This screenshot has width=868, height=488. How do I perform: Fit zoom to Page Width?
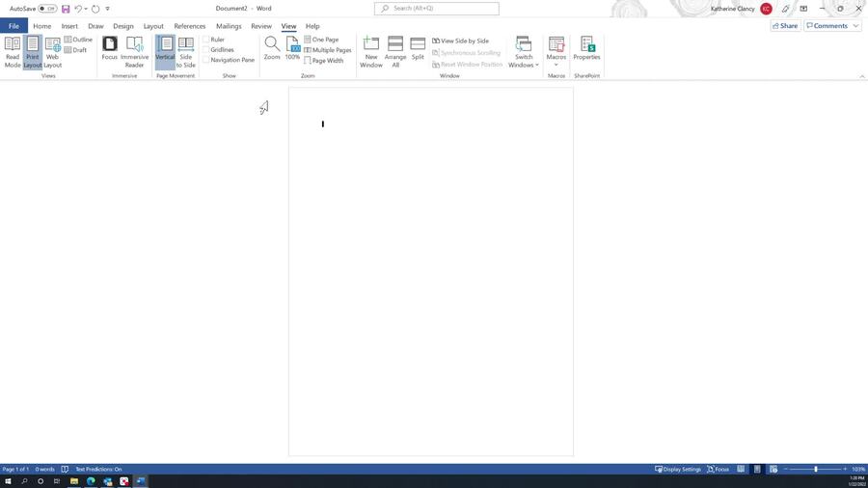point(324,61)
